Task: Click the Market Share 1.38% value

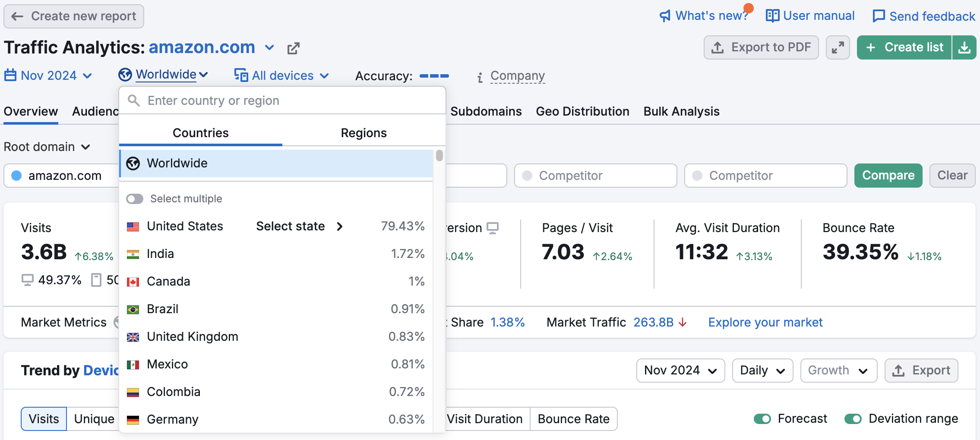Action: point(507,322)
